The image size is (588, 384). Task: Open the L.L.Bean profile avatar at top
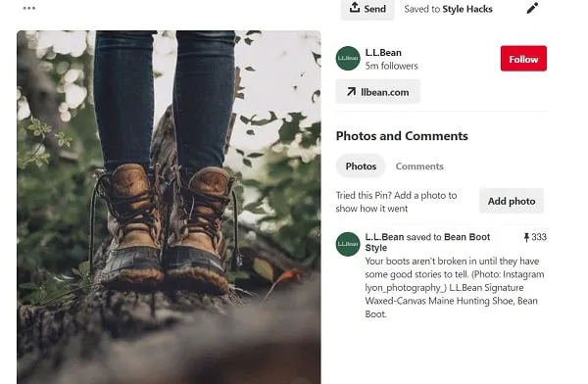pyautogui.click(x=348, y=59)
